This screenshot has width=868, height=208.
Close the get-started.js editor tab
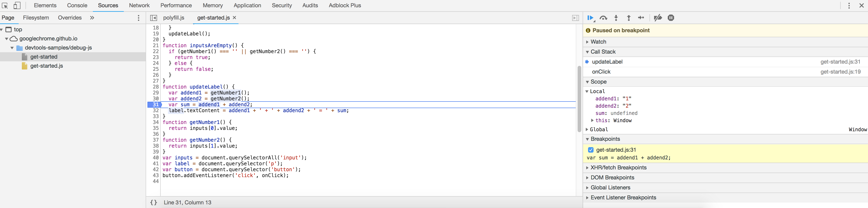click(x=234, y=17)
